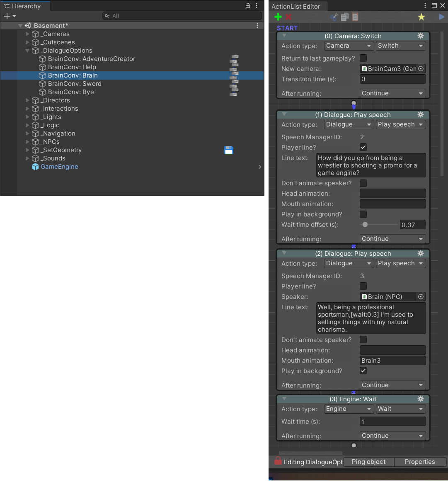Expand the _Cameras object in Hierarchy
The image size is (448, 485).
(27, 34)
